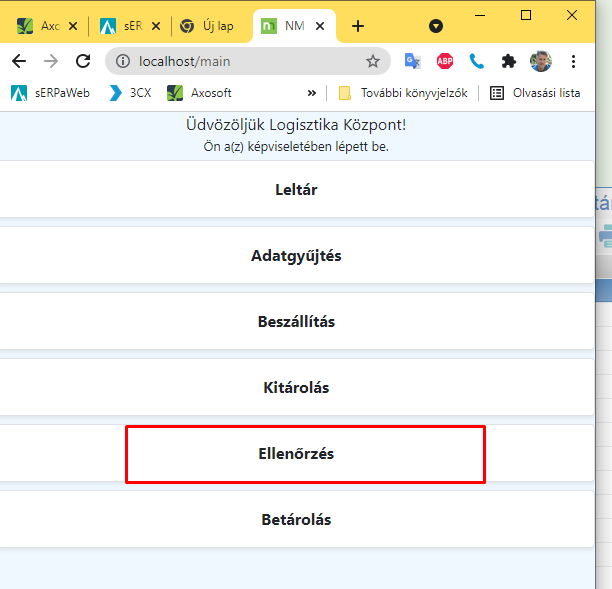Open the sERPaWeb bookmark
Image resolution: width=612 pixels, height=589 pixels.
coord(50,93)
